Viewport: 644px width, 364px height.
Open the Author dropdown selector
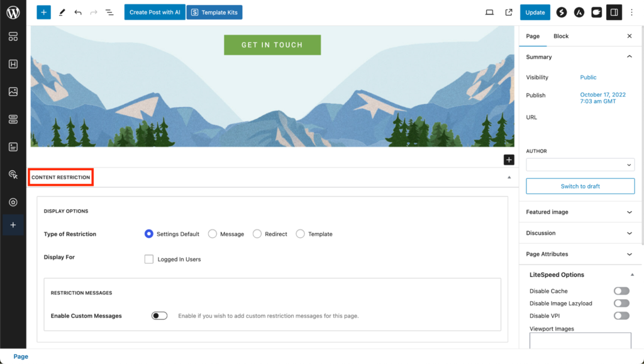[x=579, y=164]
